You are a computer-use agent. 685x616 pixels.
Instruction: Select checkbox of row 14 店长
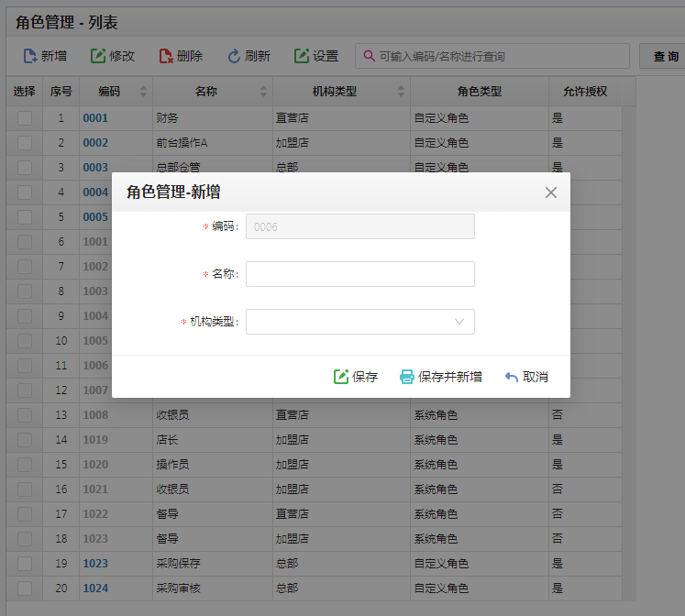coord(25,440)
